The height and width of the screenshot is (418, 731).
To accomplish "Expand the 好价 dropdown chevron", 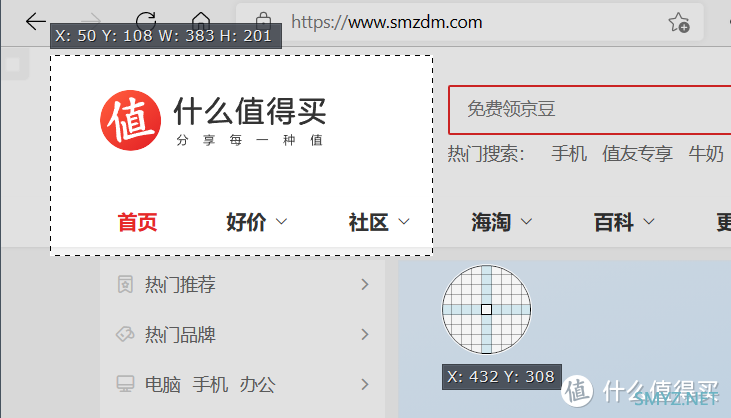I will [x=281, y=221].
